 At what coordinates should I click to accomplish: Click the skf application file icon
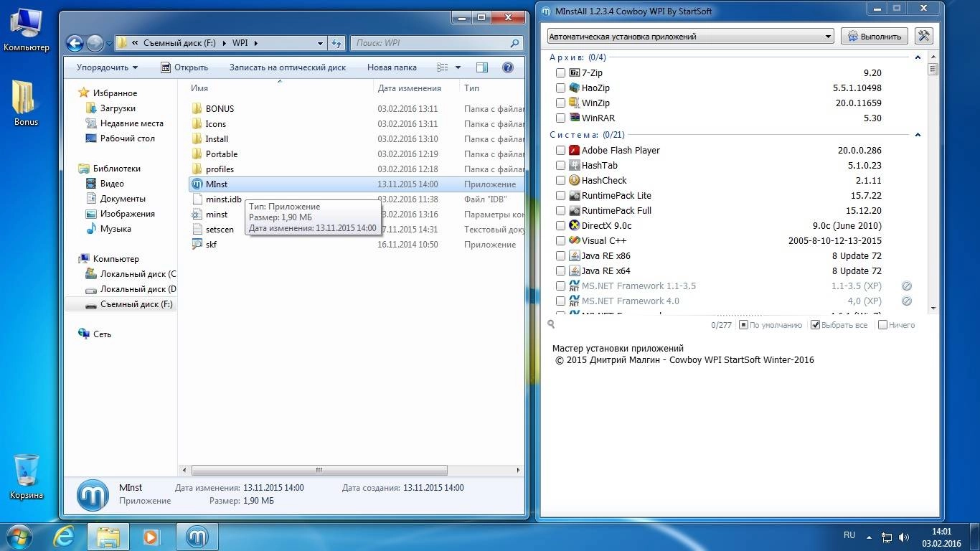pyautogui.click(x=197, y=245)
